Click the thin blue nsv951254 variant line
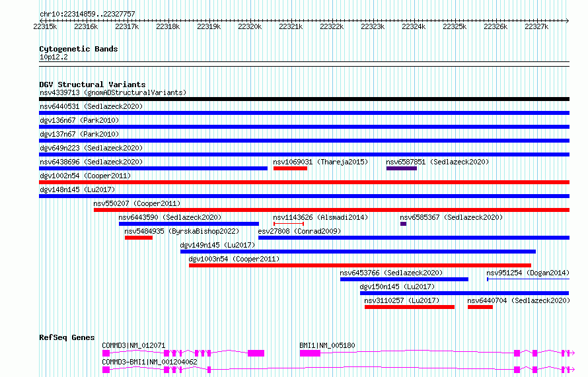The height and width of the screenshot is (377, 588). (528, 279)
